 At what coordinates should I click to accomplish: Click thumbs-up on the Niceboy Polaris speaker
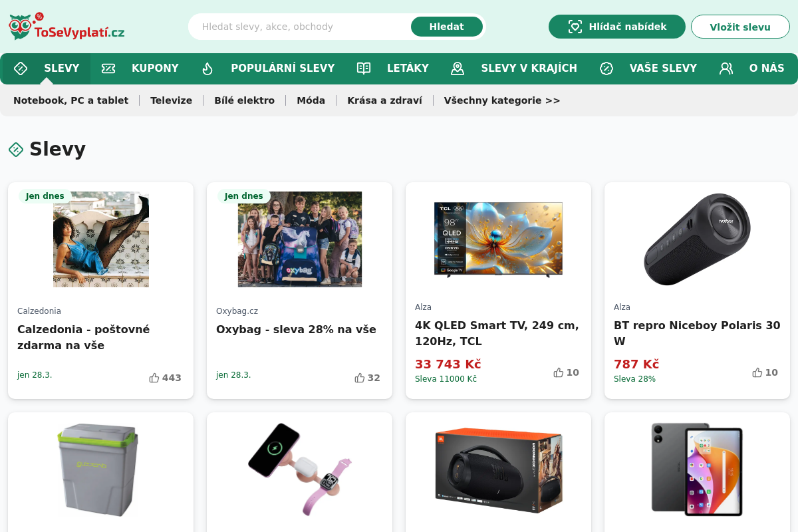click(x=757, y=372)
